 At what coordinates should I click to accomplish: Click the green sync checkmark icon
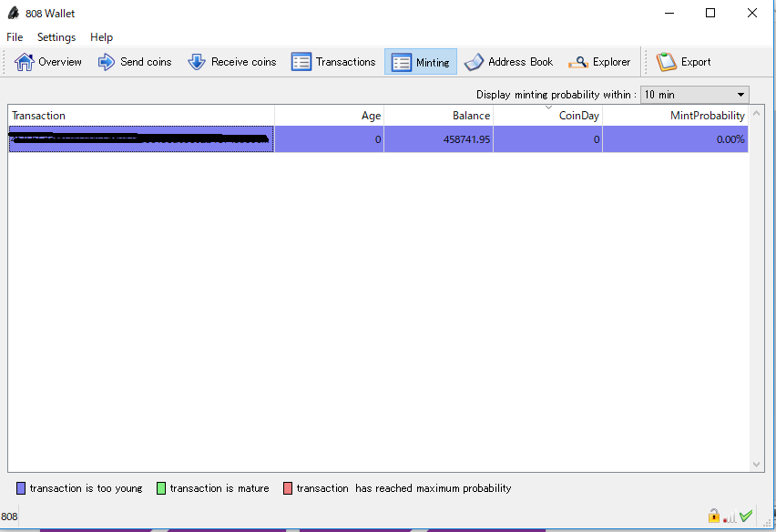pyautogui.click(x=746, y=517)
